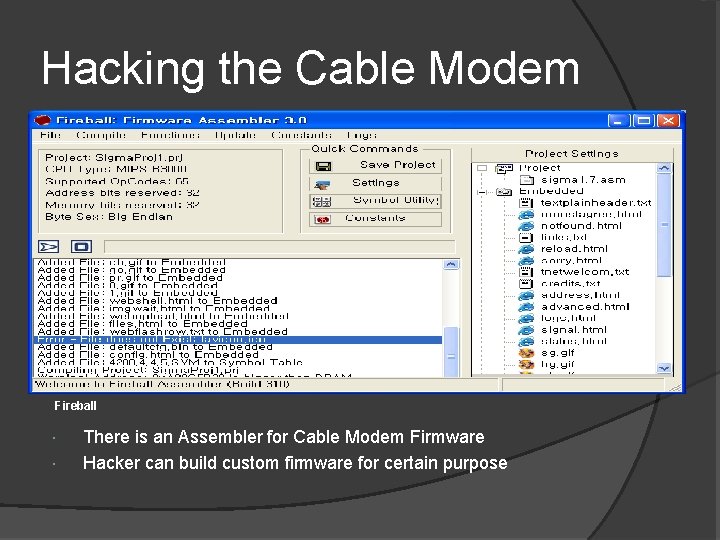Click the Embedded folder icon
Image resolution: width=720 pixels, height=540 pixels.
click(x=504, y=191)
